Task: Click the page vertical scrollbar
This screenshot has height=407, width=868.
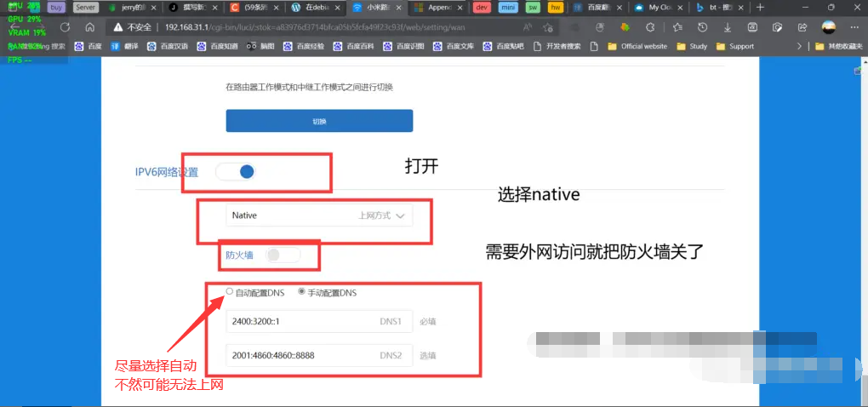Action: tap(865, 232)
